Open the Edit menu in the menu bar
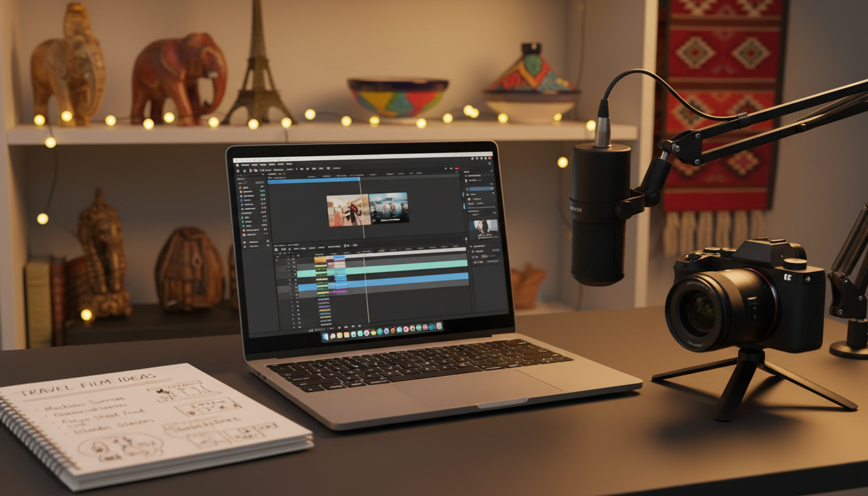The height and width of the screenshot is (496, 868). pos(254,165)
